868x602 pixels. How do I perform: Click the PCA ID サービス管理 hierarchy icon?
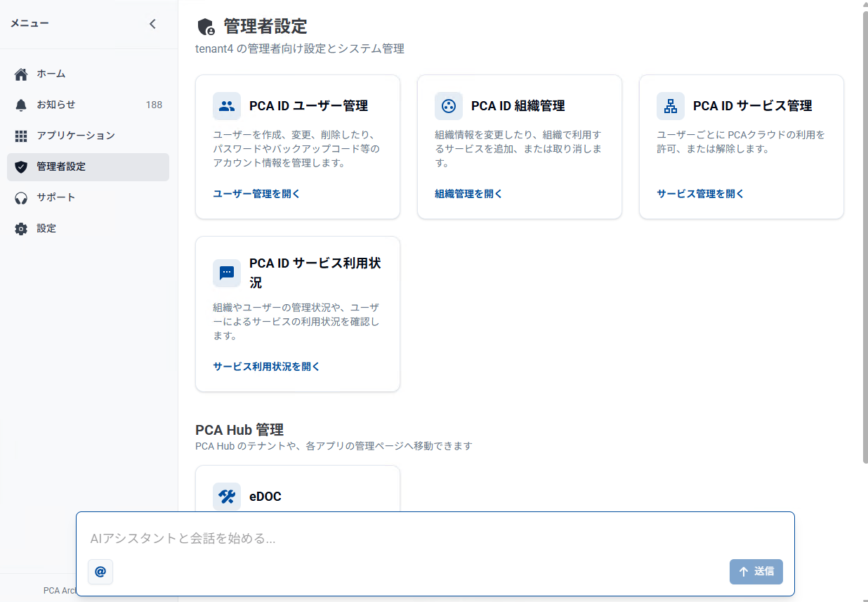[x=670, y=106]
